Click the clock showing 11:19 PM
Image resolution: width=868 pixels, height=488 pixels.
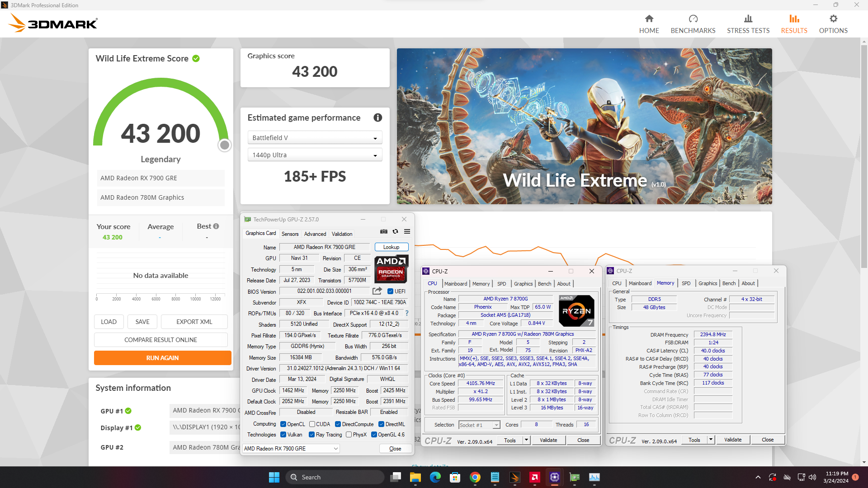click(836, 474)
